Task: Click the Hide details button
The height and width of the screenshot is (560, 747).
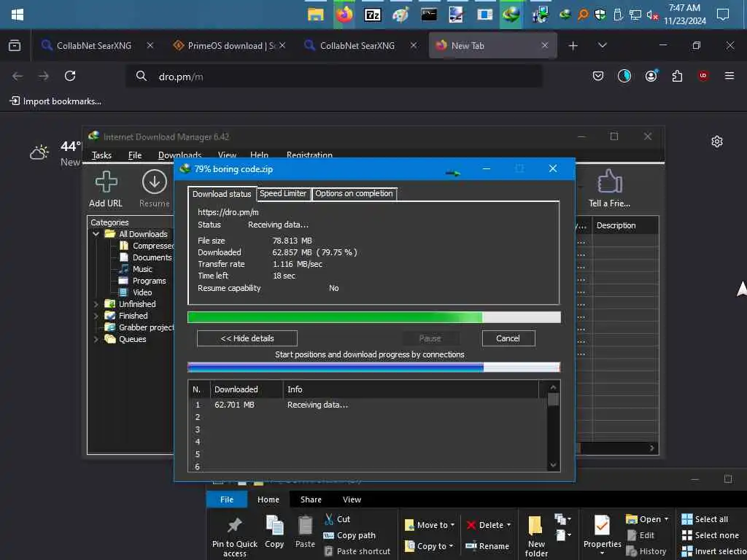Action: coord(247,338)
